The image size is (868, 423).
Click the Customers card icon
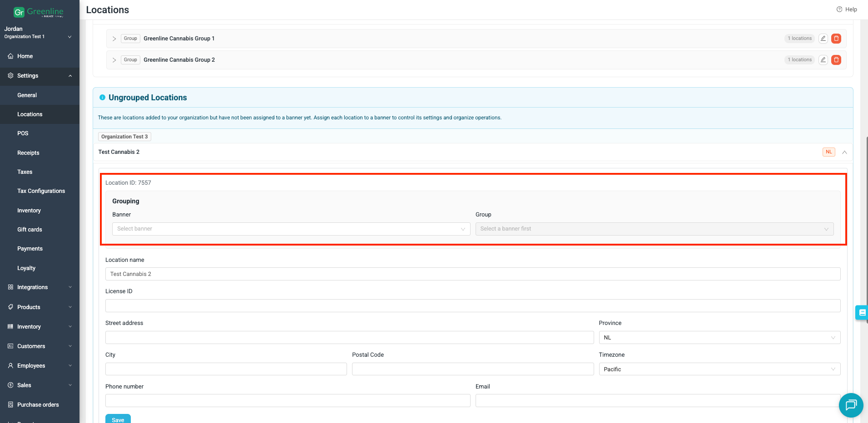point(10,346)
